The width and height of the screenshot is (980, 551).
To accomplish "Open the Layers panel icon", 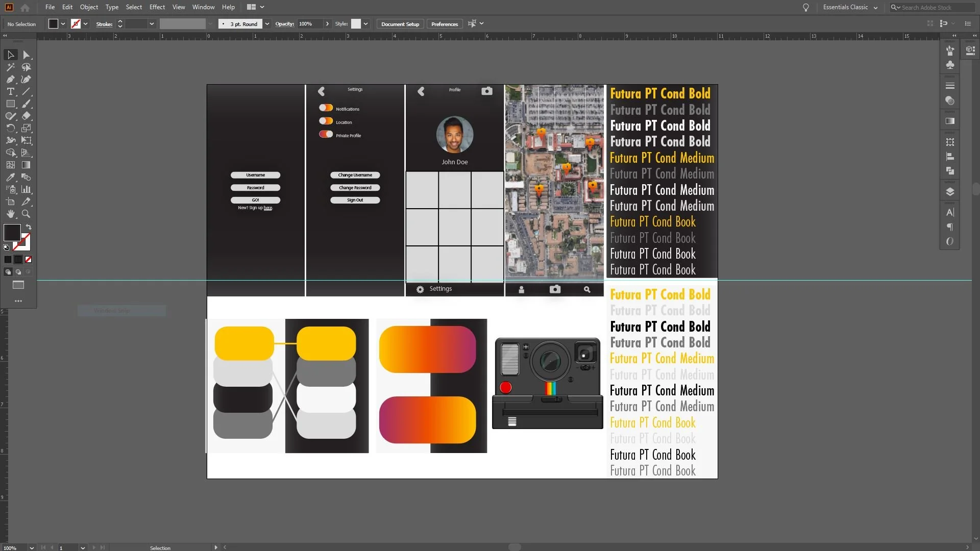I will tap(950, 192).
